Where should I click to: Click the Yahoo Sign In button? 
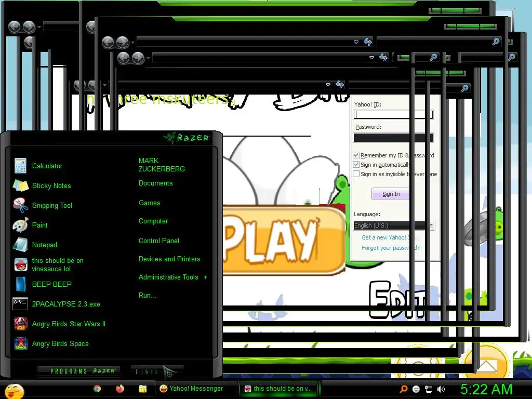(391, 194)
